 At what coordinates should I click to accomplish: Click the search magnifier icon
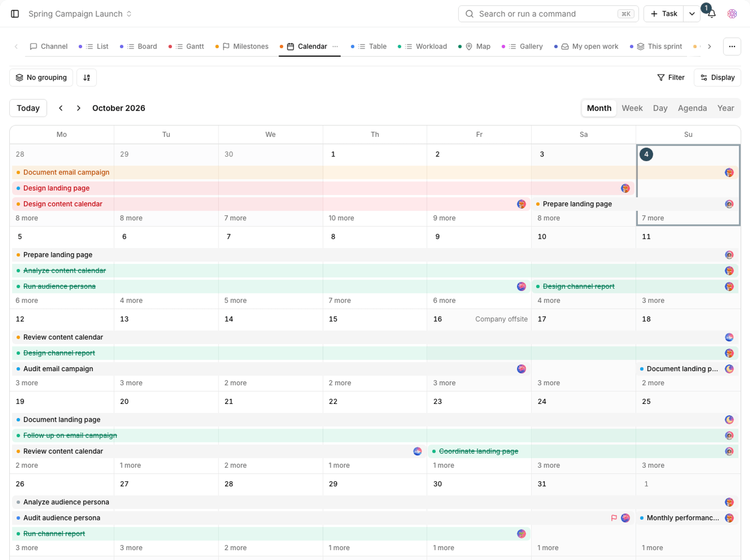[469, 14]
